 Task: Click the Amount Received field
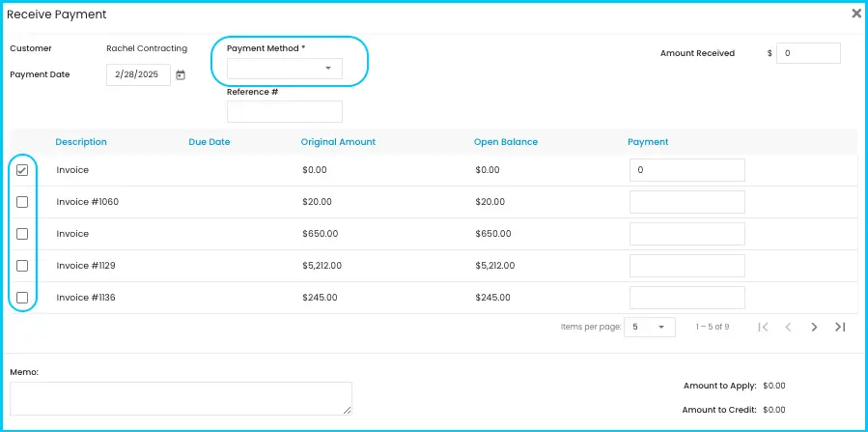pyautogui.click(x=808, y=53)
